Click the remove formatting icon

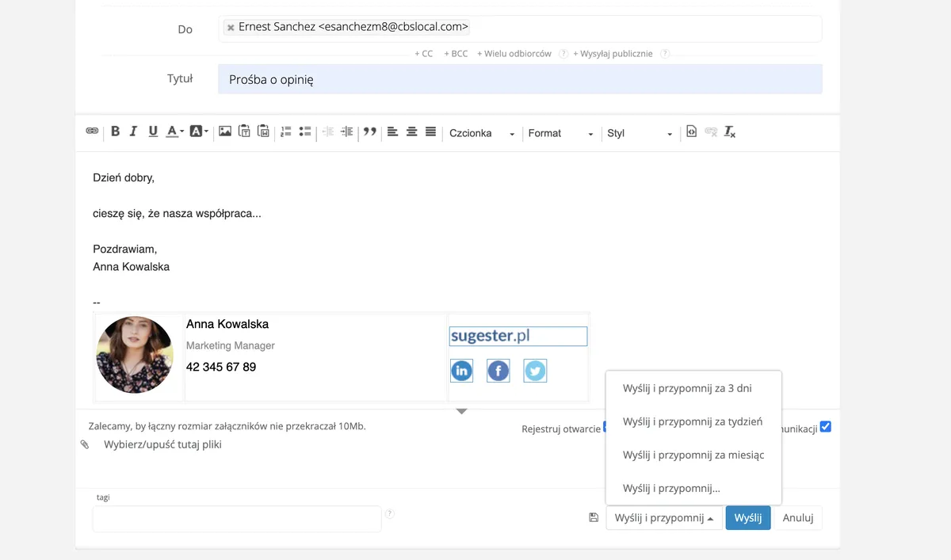point(730,131)
